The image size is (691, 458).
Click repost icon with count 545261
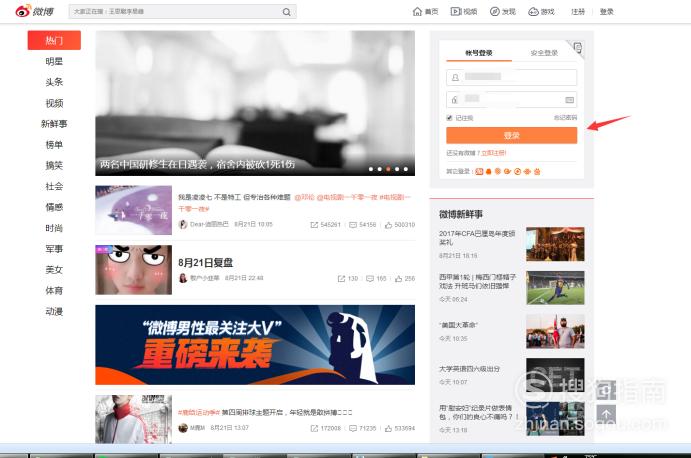click(314, 225)
